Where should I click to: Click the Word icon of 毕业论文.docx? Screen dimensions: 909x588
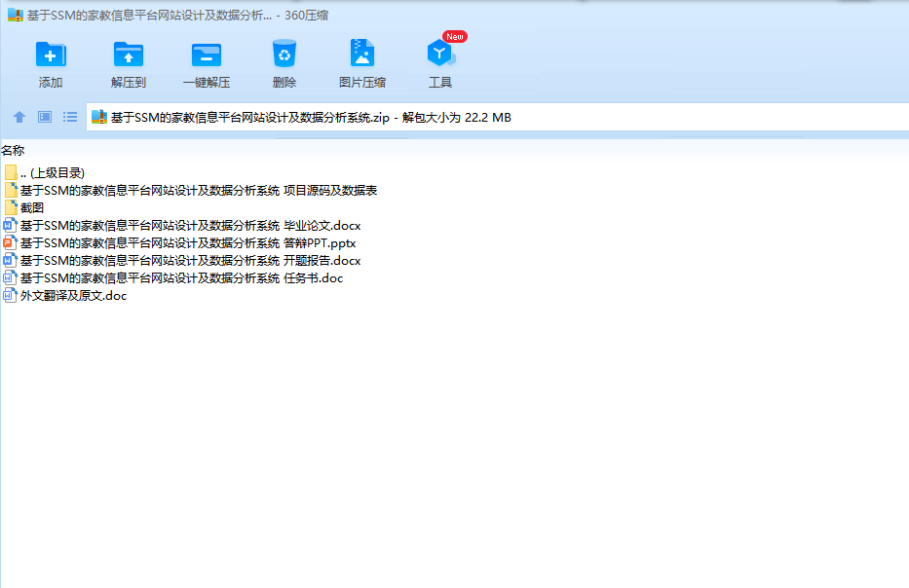point(10,225)
